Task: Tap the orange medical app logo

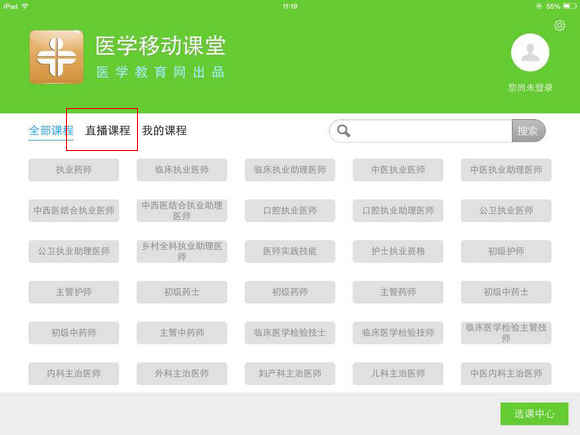Action: pos(57,57)
